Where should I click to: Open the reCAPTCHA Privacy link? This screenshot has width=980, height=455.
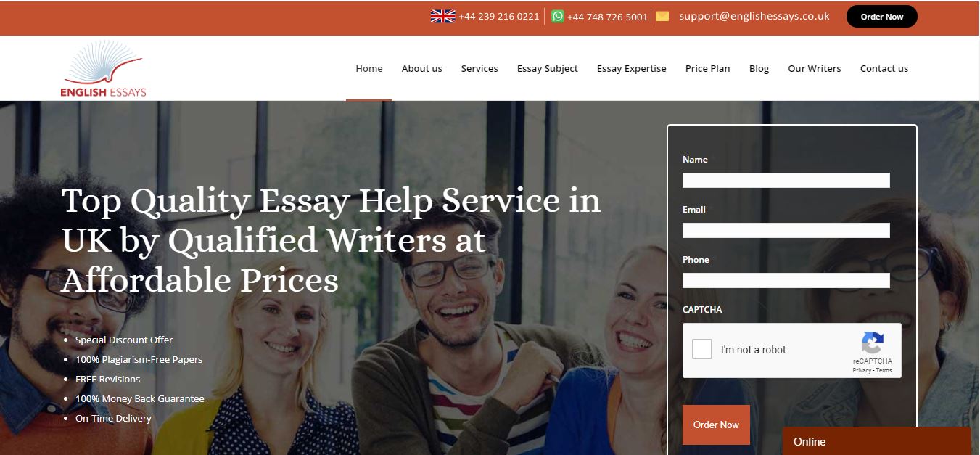click(862, 370)
